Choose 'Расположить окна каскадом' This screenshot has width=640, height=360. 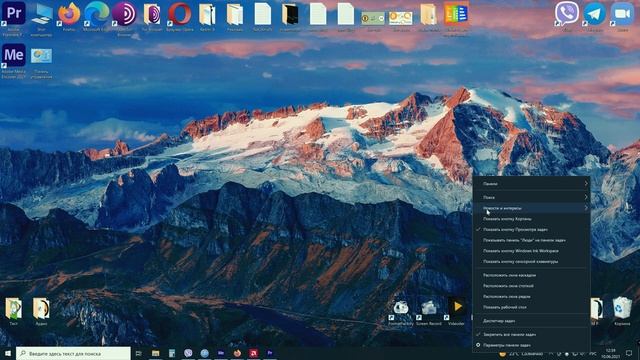(531, 275)
